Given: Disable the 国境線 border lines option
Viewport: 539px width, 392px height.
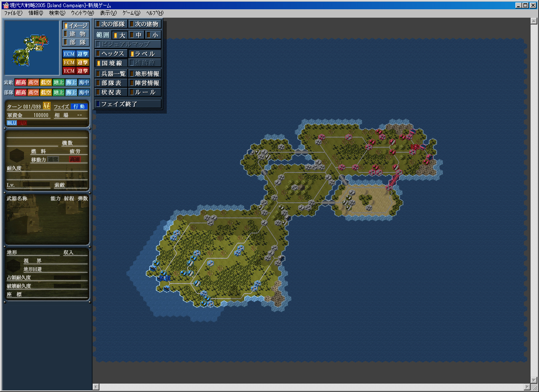Looking at the screenshot, I should coord(111,63).
